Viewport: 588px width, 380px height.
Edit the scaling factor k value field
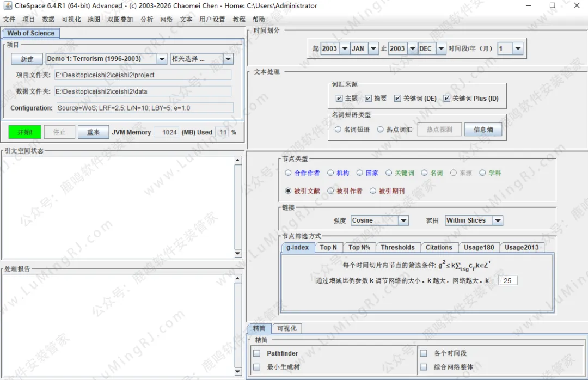[x=508, y=280]
